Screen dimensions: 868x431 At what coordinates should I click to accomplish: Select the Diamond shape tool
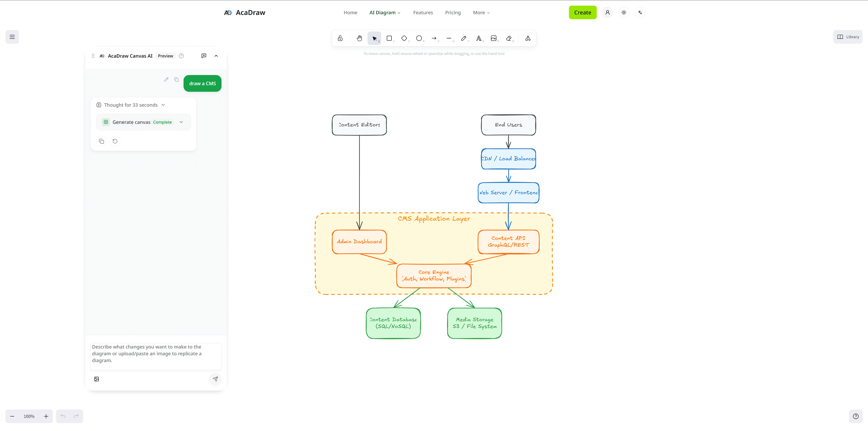[404, 38]
